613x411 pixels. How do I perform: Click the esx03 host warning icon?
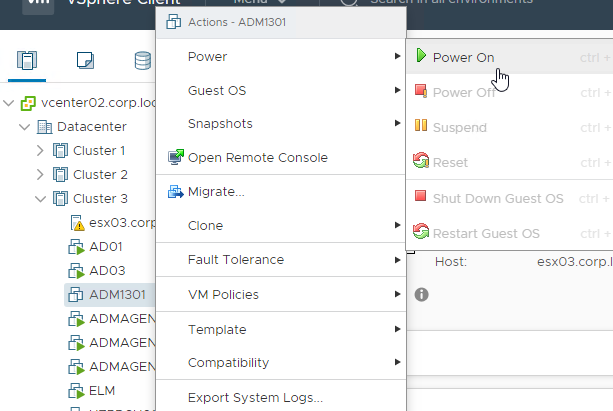77,223
